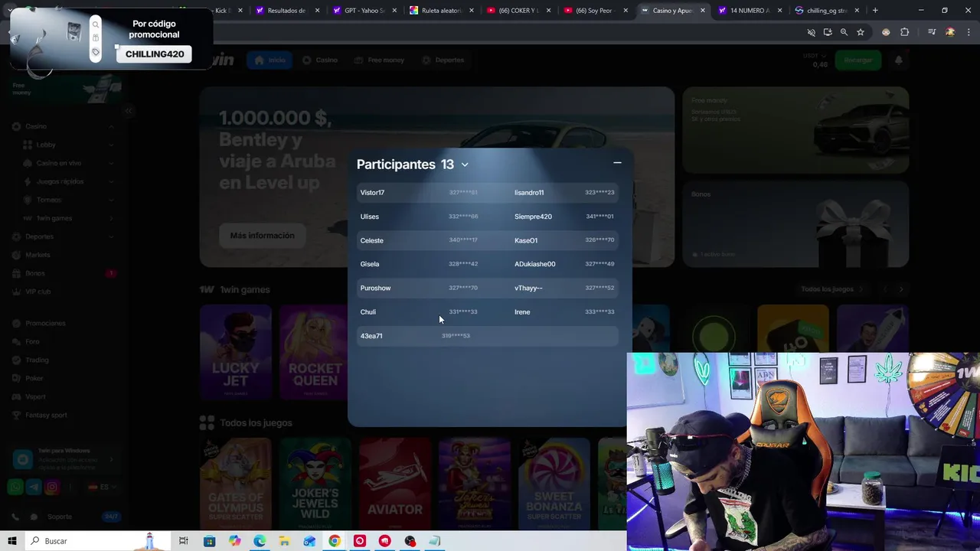Click the green Recargar button

[x=858, y=60]
